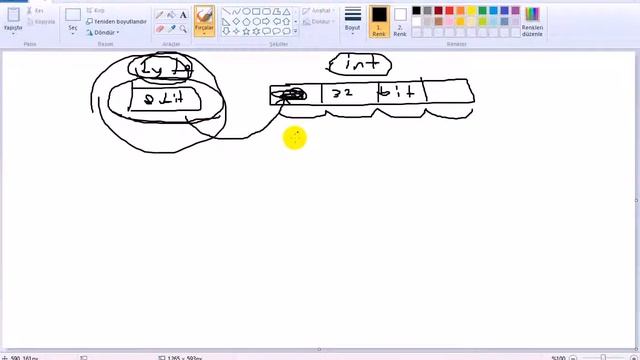Pick the red palette color

pos(450,11)
